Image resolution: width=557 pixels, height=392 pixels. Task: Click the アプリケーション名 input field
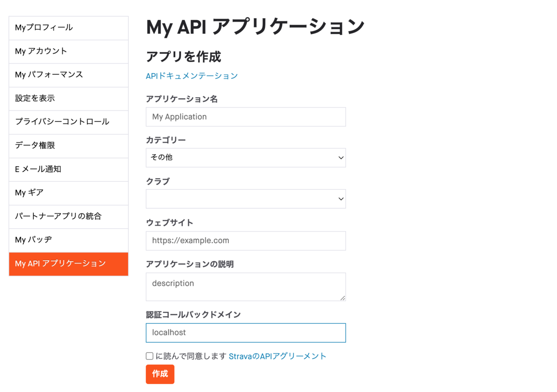[x=246, y=117]
